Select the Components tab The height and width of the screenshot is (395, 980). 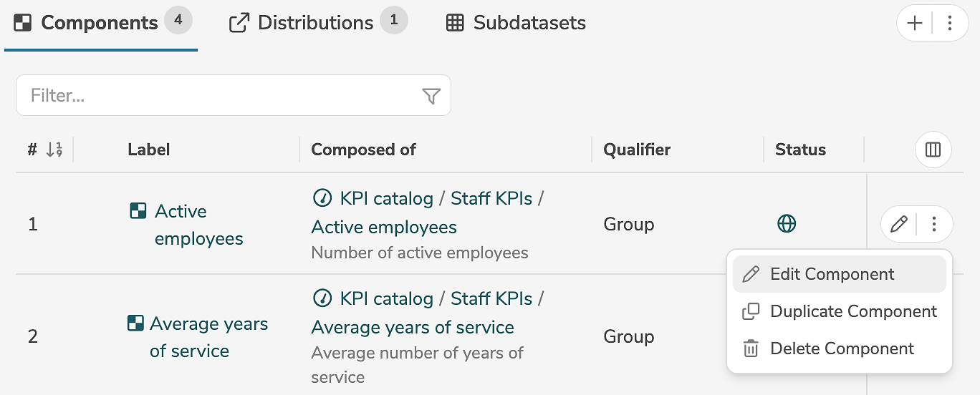pyautogui.click(x=99, y=23)
